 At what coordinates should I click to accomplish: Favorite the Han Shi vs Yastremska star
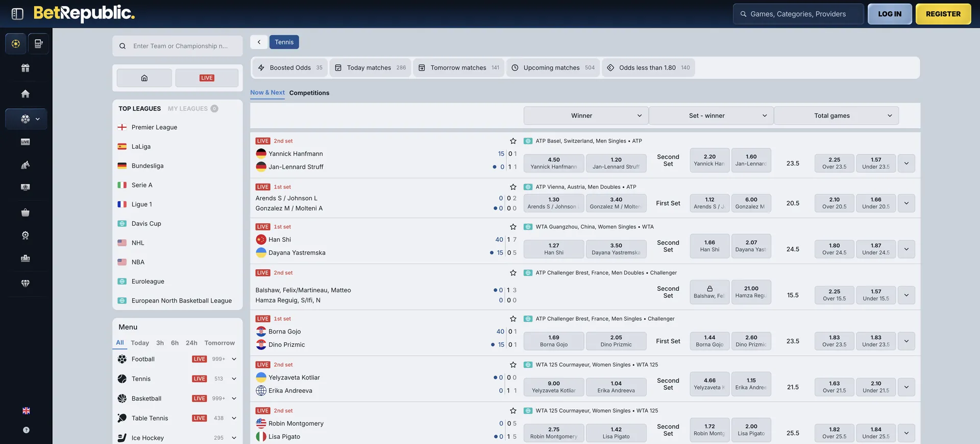point(513,227)
